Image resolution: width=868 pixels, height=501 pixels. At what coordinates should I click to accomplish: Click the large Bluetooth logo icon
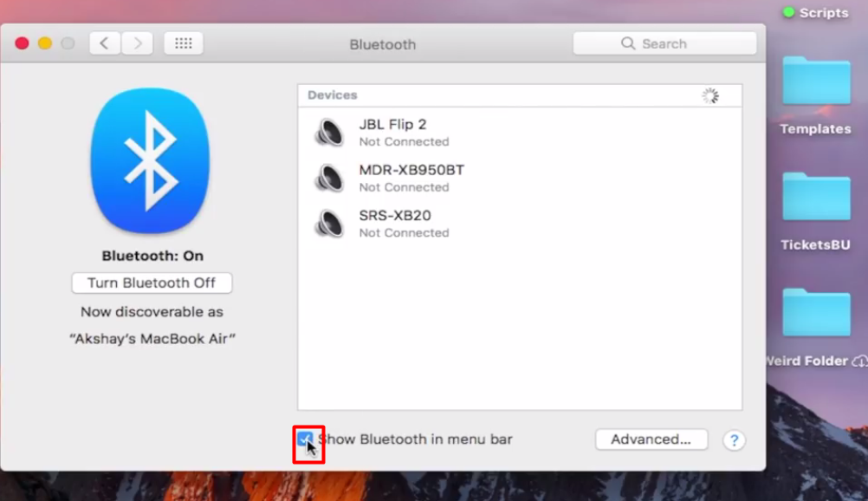151,160
